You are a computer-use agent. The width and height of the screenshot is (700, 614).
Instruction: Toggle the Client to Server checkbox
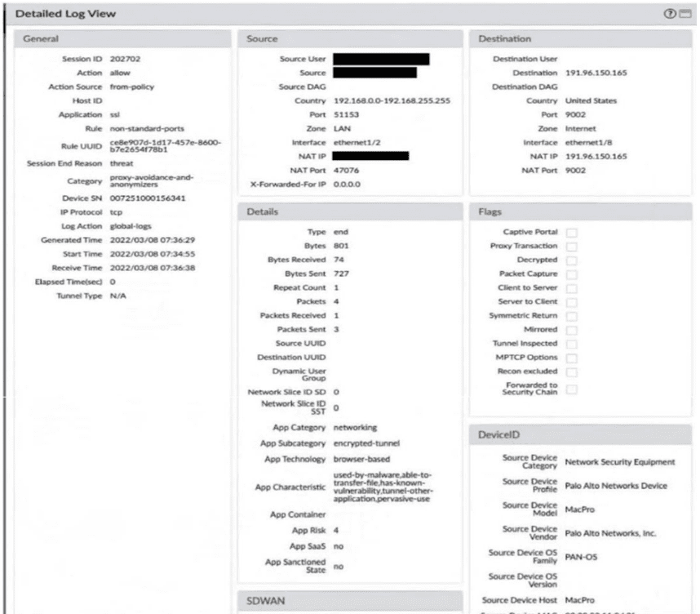click(571, 288)
